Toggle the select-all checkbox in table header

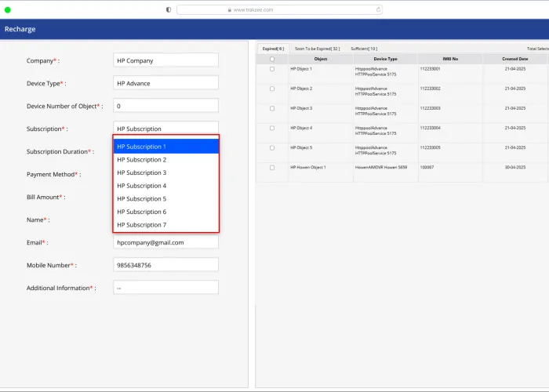(272, 59)
